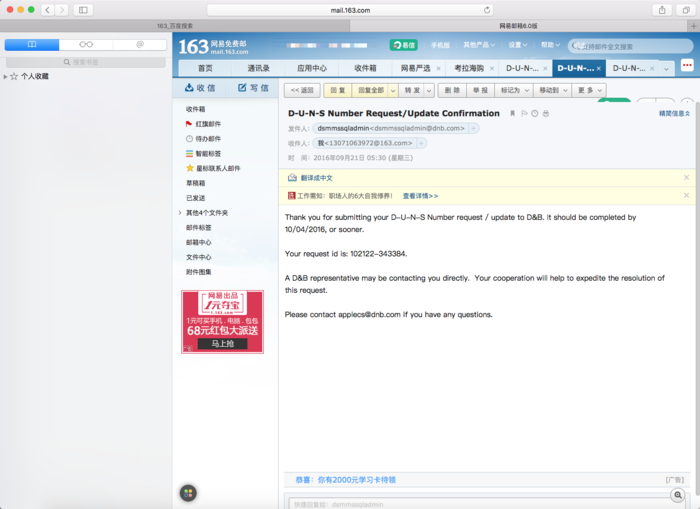Switch to the 首页 tab
The image size is (700, 509).
205,68
